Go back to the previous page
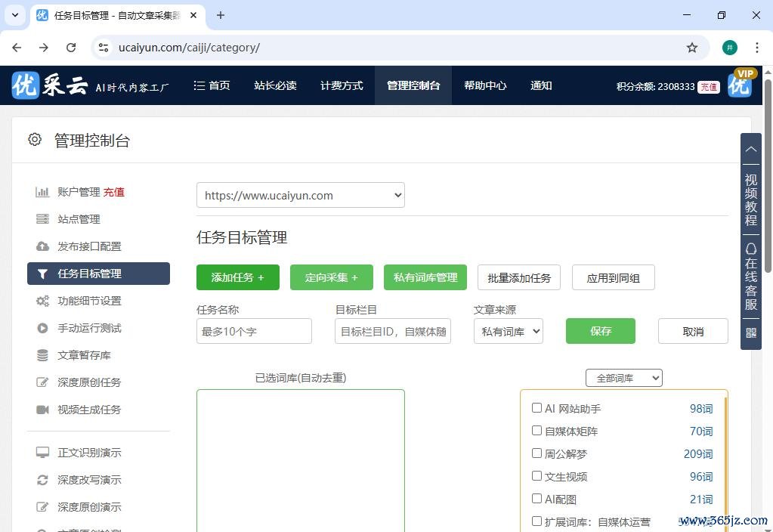773x532 pixels. 17,48
